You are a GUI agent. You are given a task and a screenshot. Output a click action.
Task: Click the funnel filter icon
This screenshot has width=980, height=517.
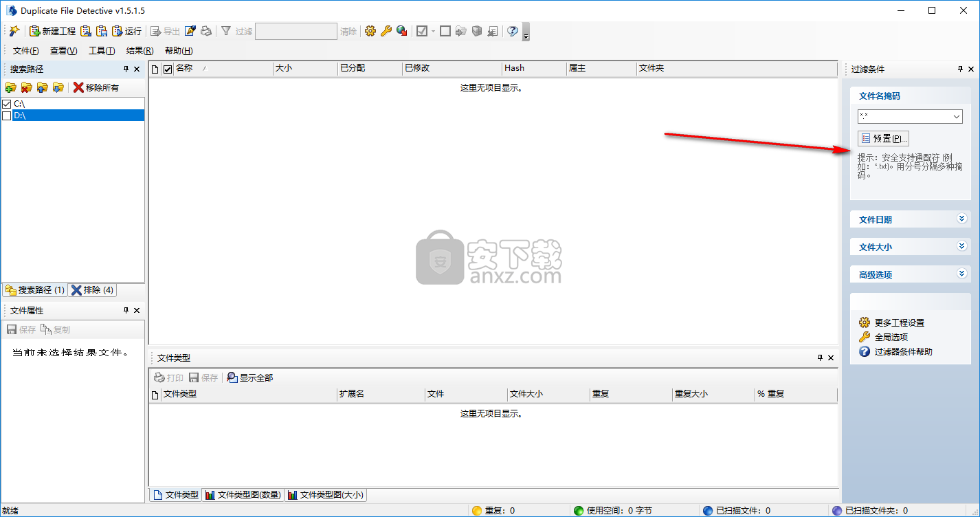click(225, 31)
